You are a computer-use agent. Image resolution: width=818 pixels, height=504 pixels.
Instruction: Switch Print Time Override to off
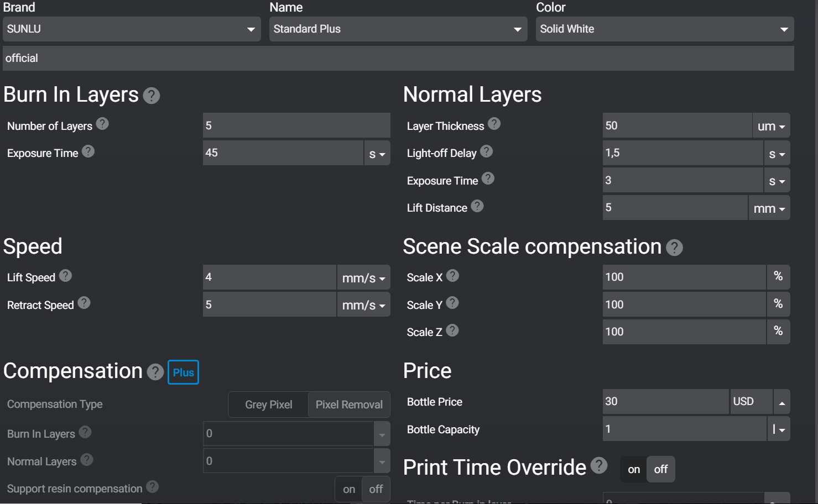tap(660, 469)
